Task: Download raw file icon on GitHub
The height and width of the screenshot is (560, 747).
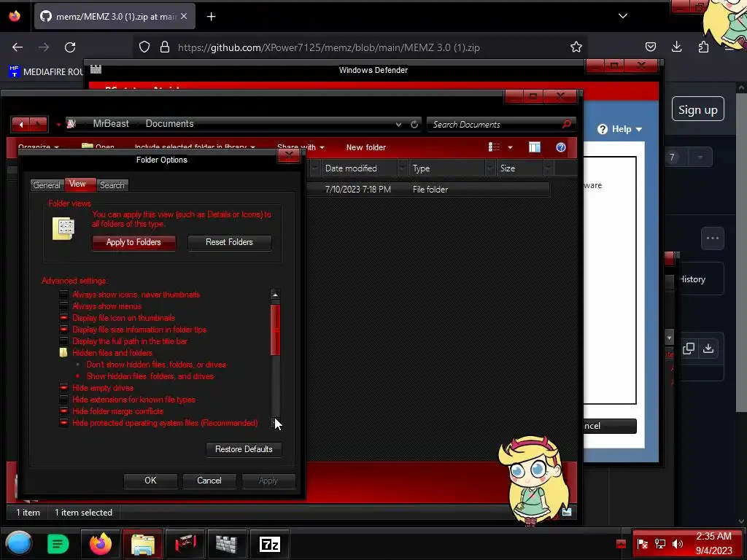Action: click(x=708, y=349)
